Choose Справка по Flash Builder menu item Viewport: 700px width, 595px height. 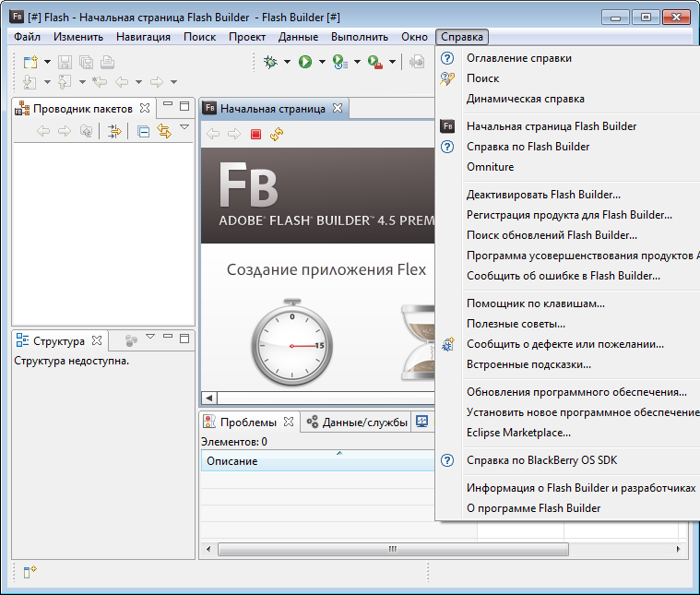528,147
